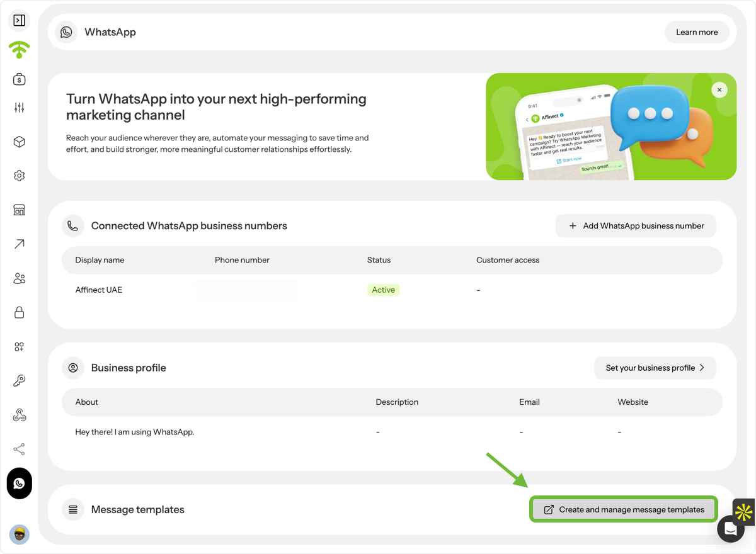Click Connected WhatsApp business numbers heading

click(189, 226)
